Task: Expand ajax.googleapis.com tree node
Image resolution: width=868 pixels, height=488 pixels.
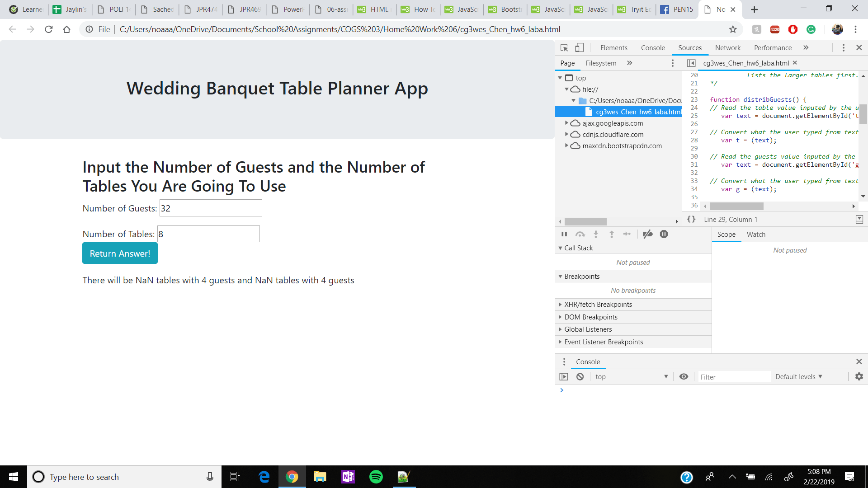Action: 566,123
